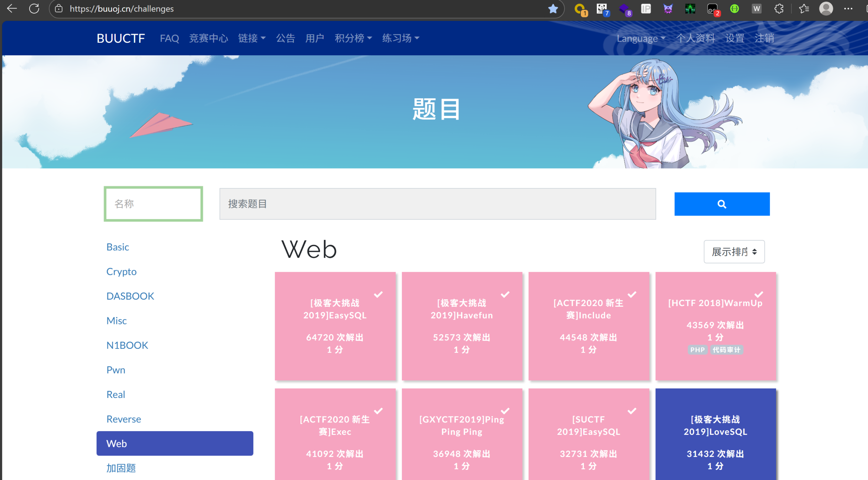Viewport: 868px width, 480px height.
Task: Click the green curly-brackets extension icon
Action: coord(734,8)
